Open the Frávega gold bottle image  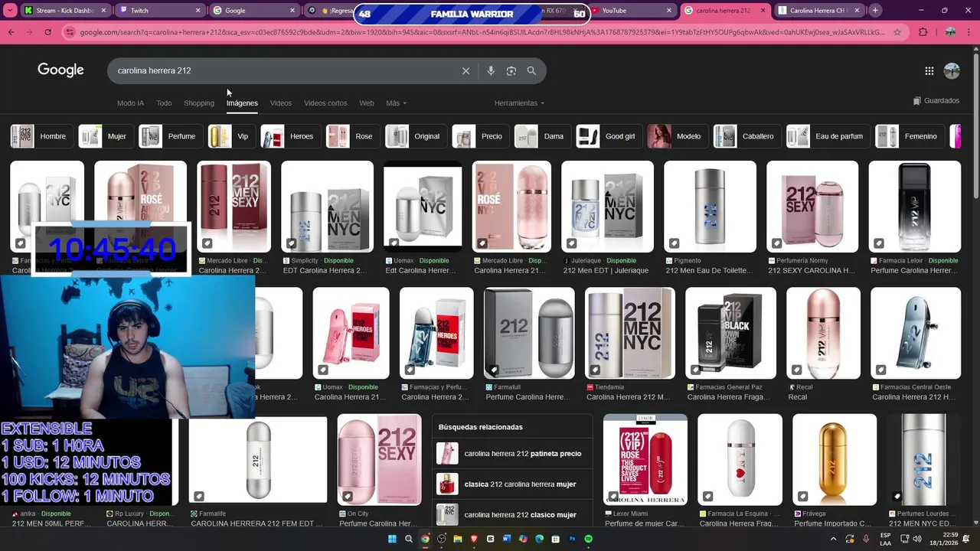click(x=835, y=460)
